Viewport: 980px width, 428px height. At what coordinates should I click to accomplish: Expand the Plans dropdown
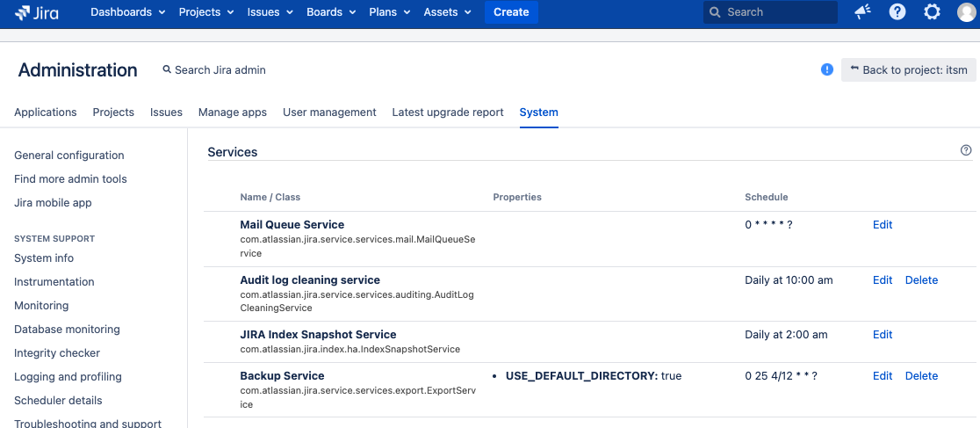tap(390, 12)
